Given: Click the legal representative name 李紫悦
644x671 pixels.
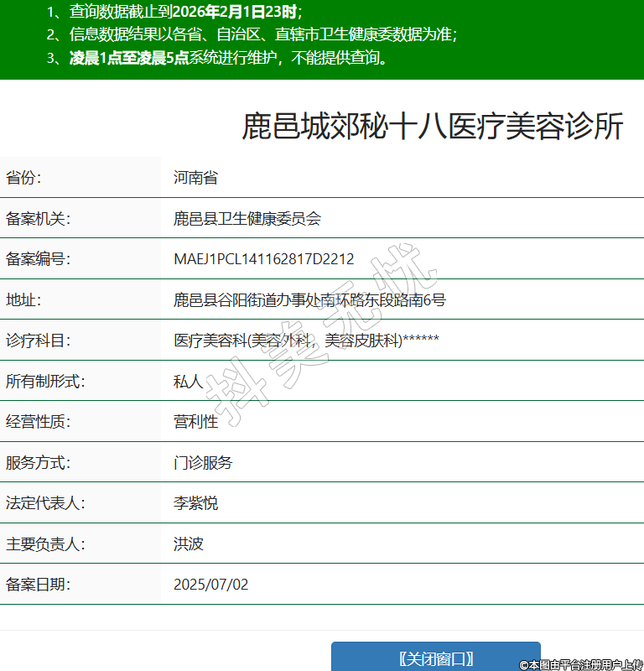Looking at the screenshot, I should point(195,503).
